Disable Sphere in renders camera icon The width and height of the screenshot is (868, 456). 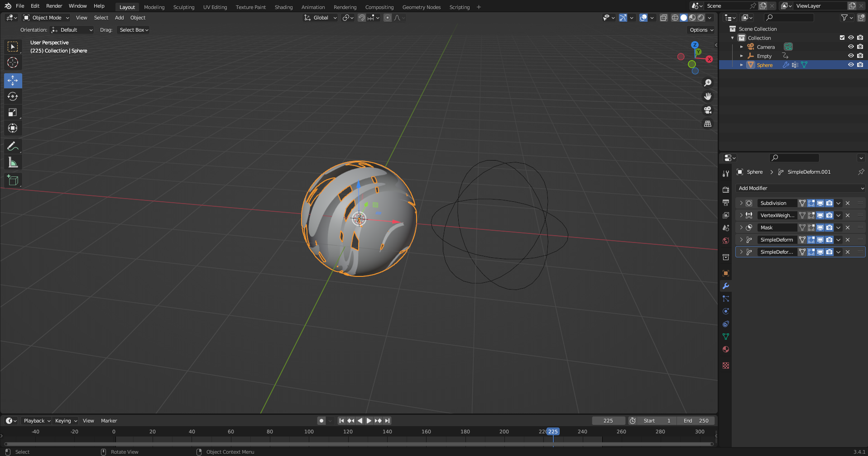[x=860, y=65]
